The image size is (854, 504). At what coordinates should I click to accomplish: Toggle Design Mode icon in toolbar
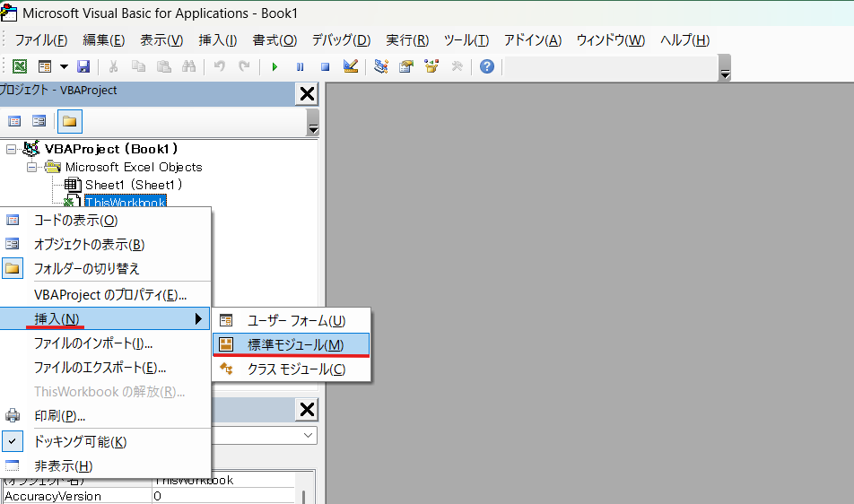350,66
